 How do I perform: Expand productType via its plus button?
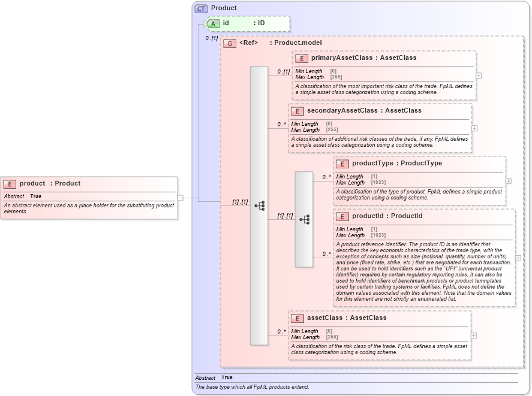coord(507,180)
